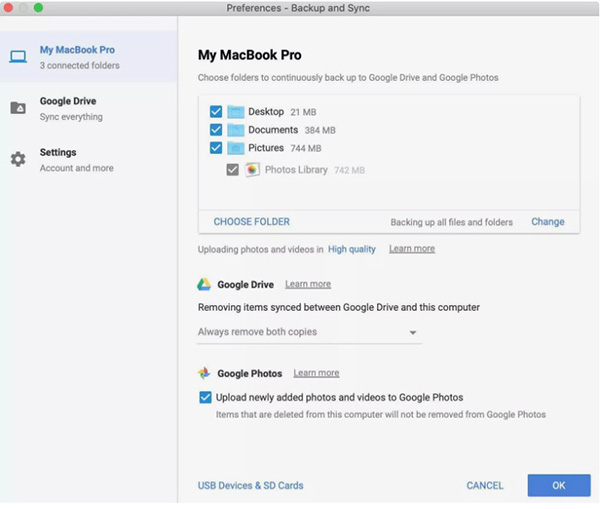The image size is (600, 509).
Task: Open the High quality upload setting
Action: click(352, 250)
